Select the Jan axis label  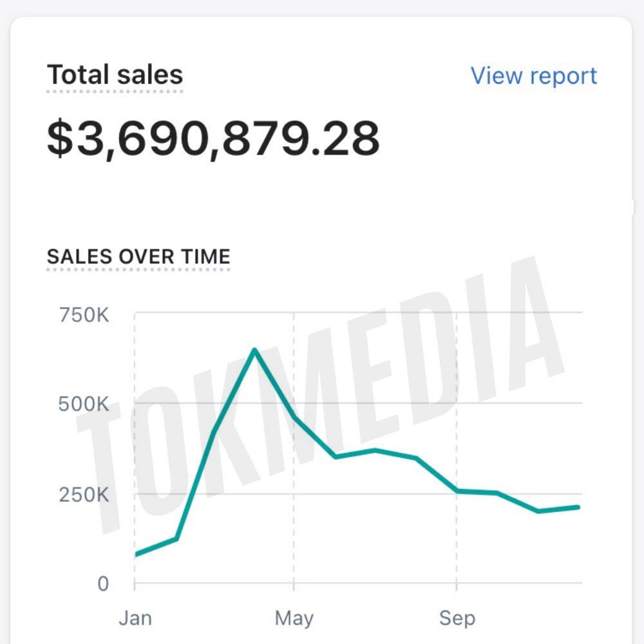pos(135,617)
